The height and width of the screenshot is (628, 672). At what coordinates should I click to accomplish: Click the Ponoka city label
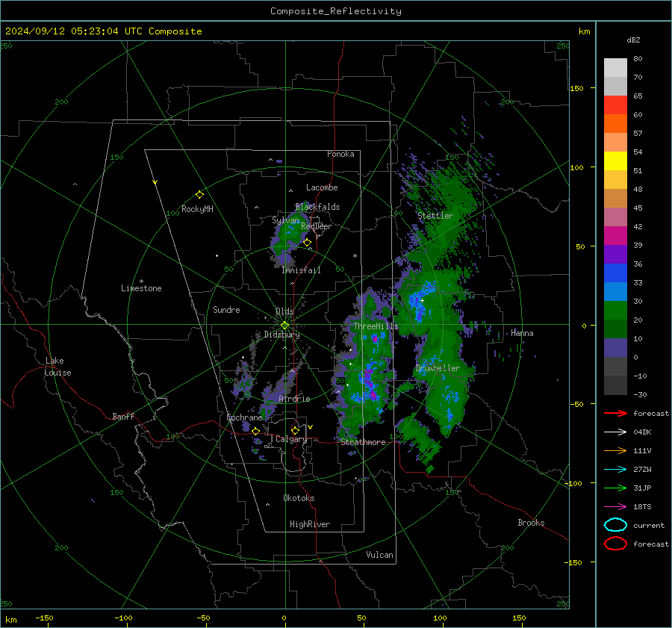coord(340,154)
